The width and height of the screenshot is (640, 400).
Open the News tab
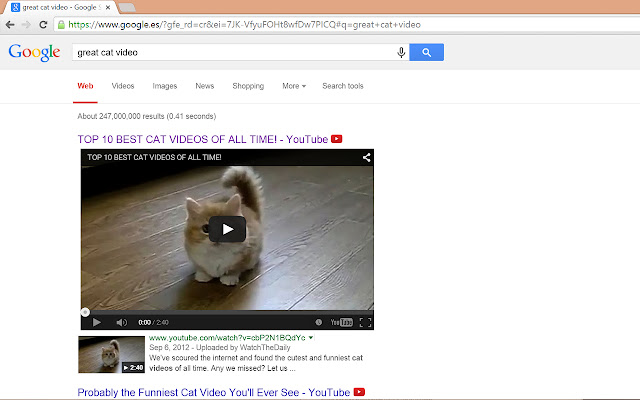click(x=204, y=86)
